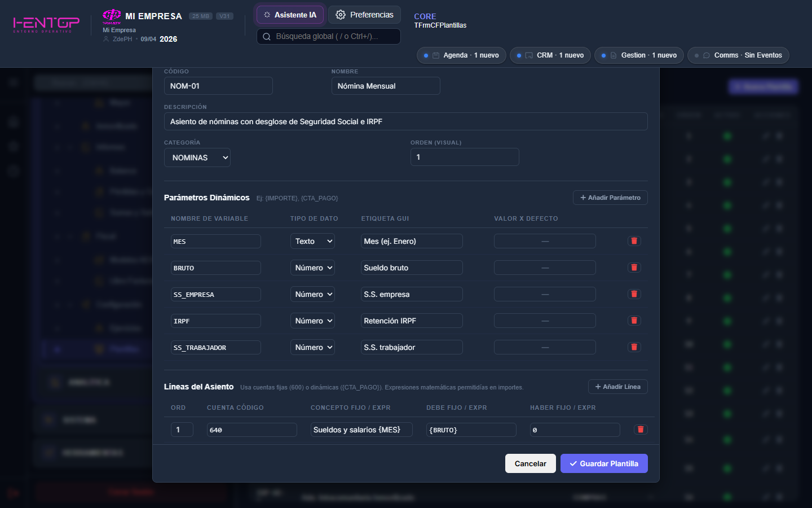Click the magnifier icon in global search
This screenshot has width=812, height=508.
tap(266, 36)
